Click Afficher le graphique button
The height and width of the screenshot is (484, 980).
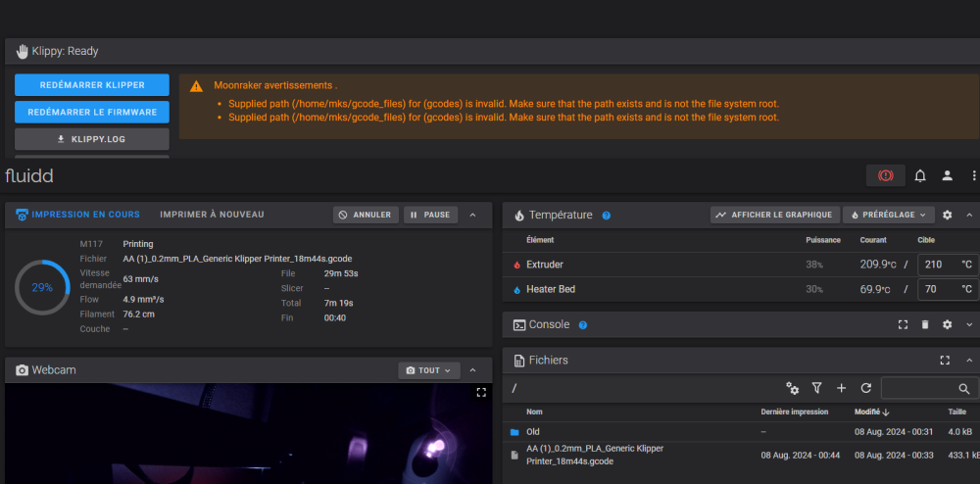[x=775, y=215]
